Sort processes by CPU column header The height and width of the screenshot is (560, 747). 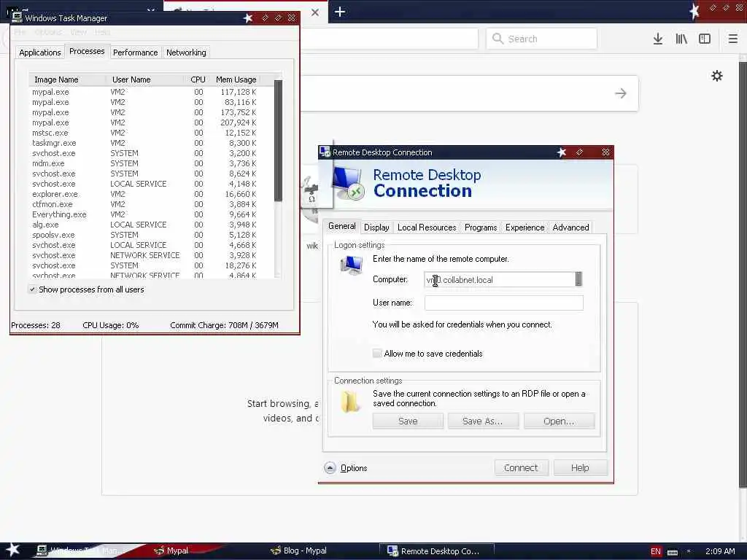tap(198, 79)
